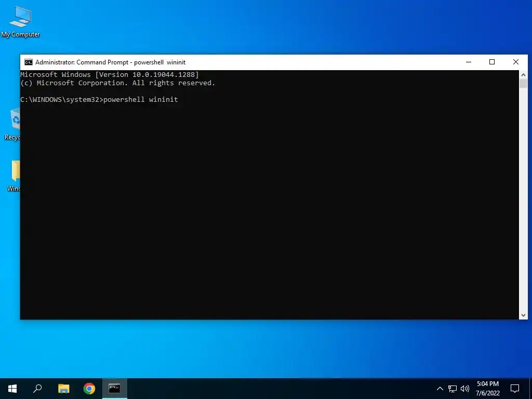Viewport: 532px width, 399px height.
Task: Launch File Explorer from taskbar
Action: tap(63, 389)
